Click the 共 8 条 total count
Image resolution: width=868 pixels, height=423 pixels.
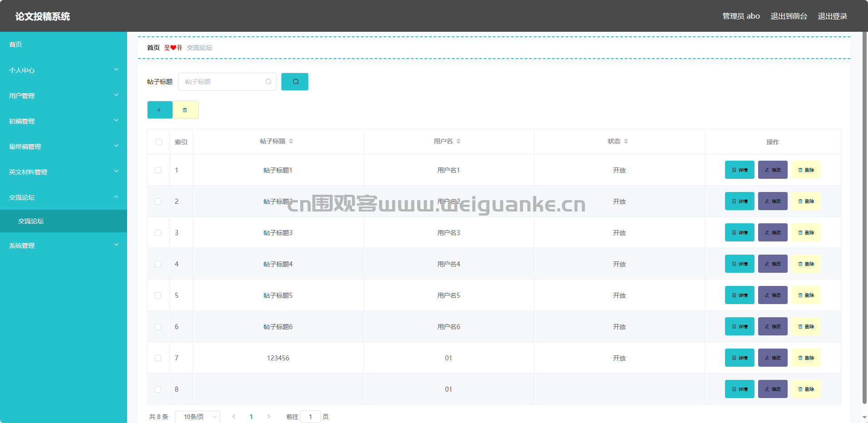pos(158,417)
